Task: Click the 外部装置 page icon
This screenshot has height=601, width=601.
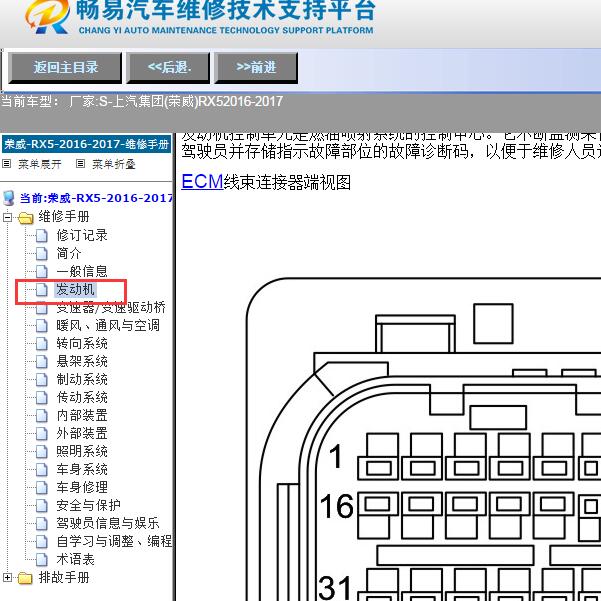Action: (42, 434)
